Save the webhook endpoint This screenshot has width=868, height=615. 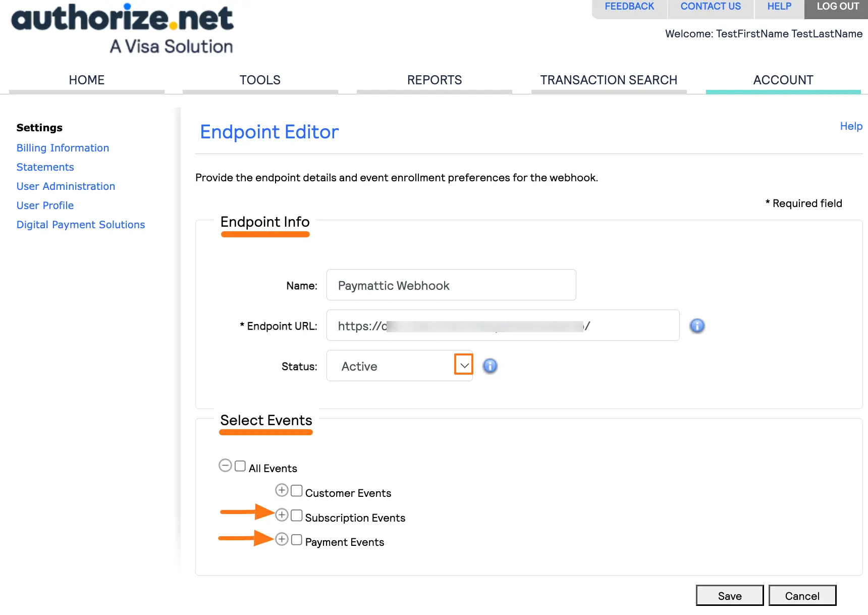[x=730, y=596]
